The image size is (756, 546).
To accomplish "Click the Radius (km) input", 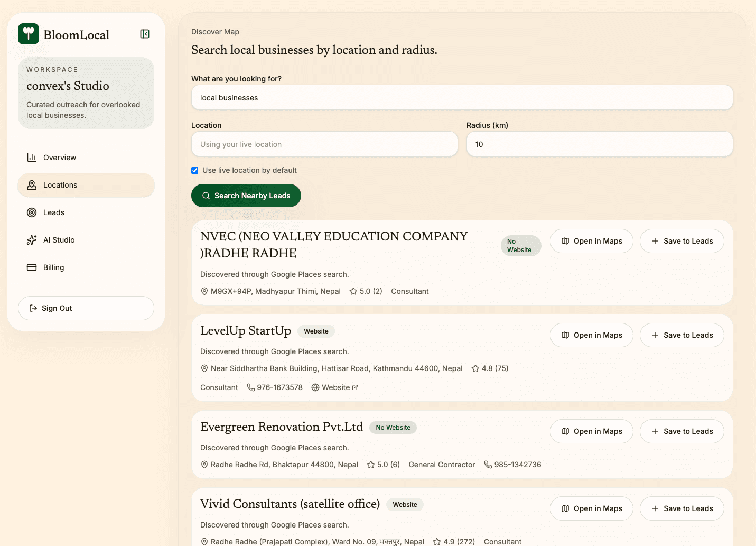I will point(599,144).
